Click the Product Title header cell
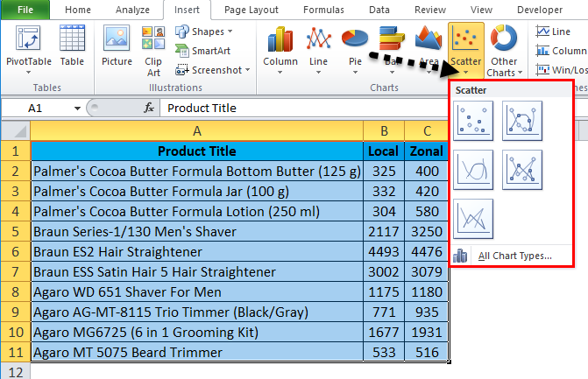The width and height of the screenshot is (588, 379). point(197,151)
